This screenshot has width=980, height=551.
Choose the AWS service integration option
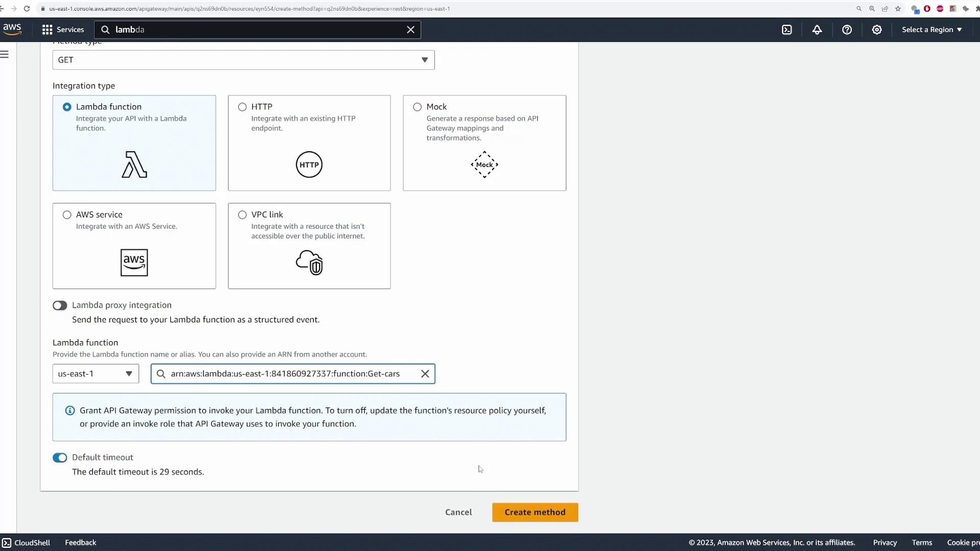[67, 215]
